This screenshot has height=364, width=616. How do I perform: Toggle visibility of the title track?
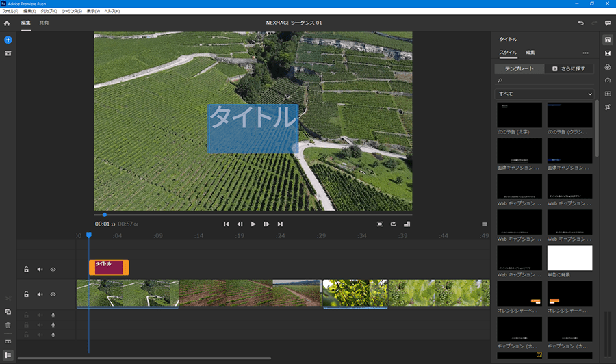coord(53,270)
